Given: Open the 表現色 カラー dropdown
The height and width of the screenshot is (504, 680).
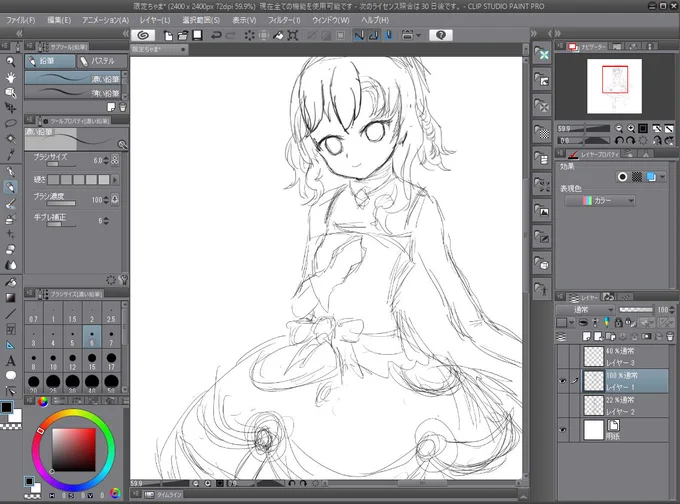Looking at the screenshot, I should pos(600,200).
